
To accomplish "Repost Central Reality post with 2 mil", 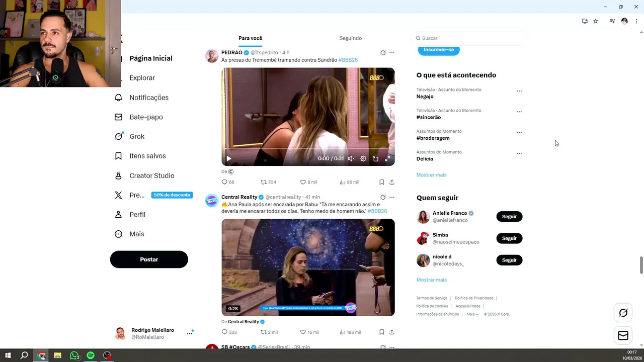I will [x=264, y=332].
